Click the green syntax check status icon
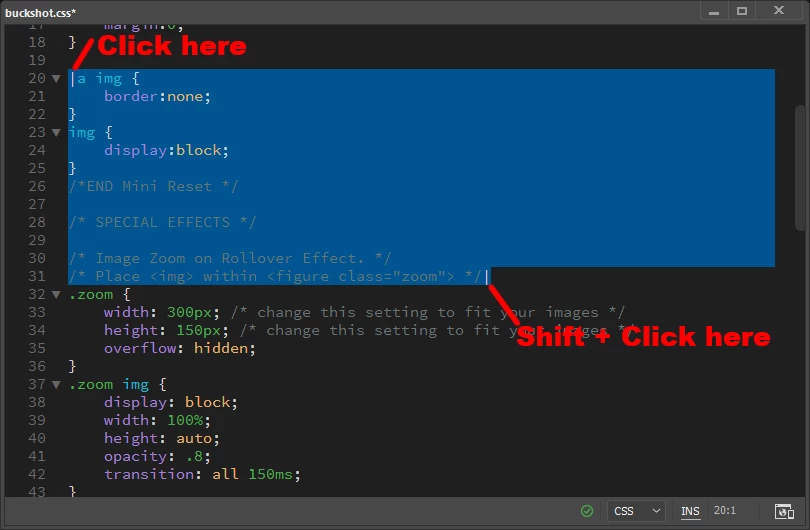The image size is (810, 530). tap(587, 511)
